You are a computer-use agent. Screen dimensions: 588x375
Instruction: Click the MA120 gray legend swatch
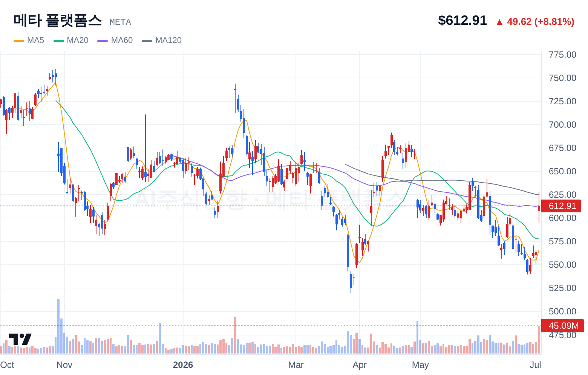tap(147, 41)
